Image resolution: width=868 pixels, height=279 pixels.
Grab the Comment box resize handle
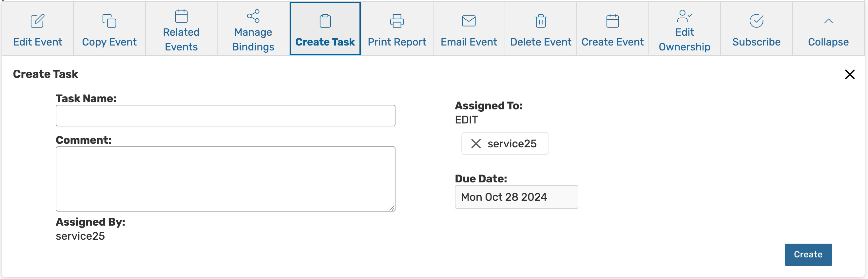(392, 208)
